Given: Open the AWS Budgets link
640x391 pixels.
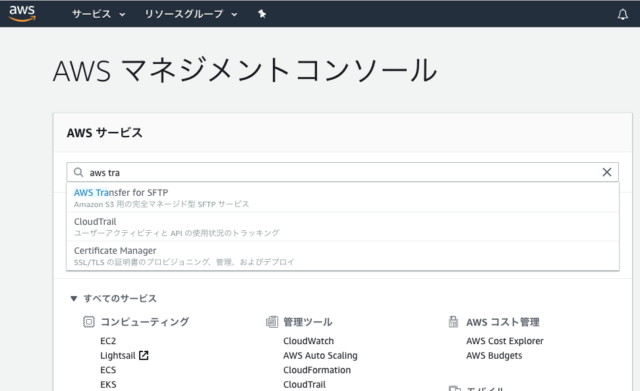Looking at the screenshot, I should (x=494, y=355).
